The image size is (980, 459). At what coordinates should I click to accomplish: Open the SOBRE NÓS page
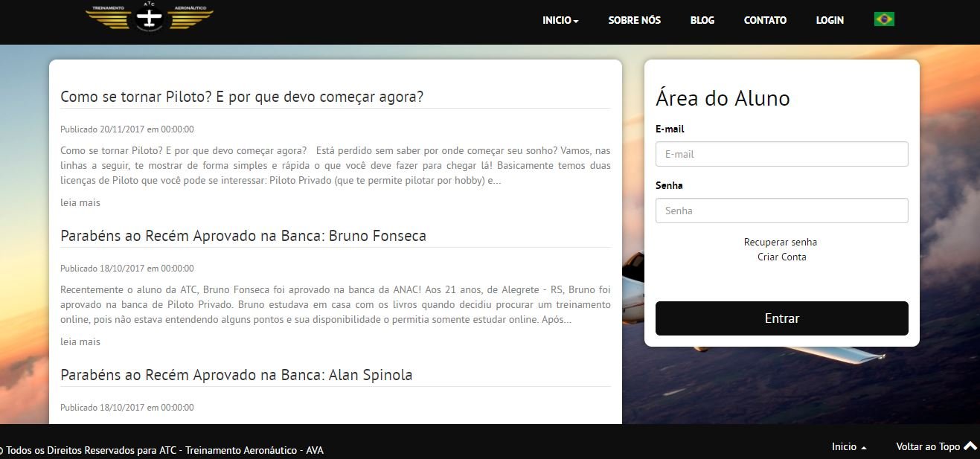[634, 20]
